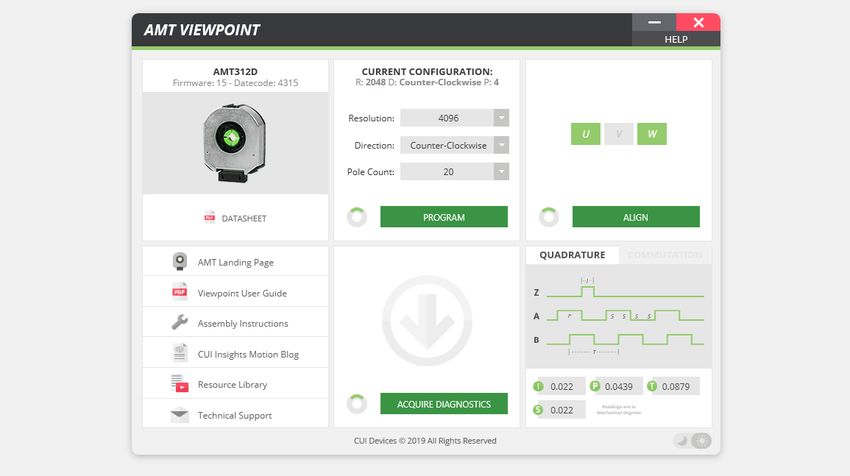Screen dimensions: 850x476
Task: Click the large download arrow diagnostics icon
Action: [x=427, y=320]
